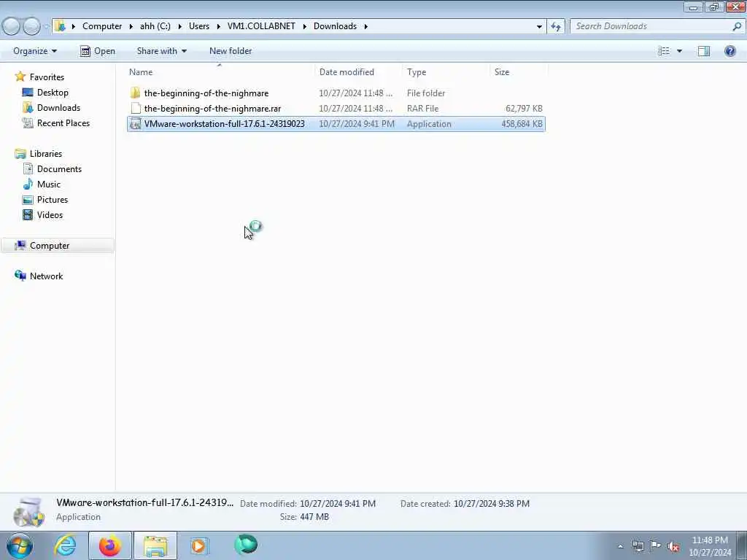This screenshot has height=560, width=747.
Task: Click the Recent Places icon
Action: coord(28,122)
